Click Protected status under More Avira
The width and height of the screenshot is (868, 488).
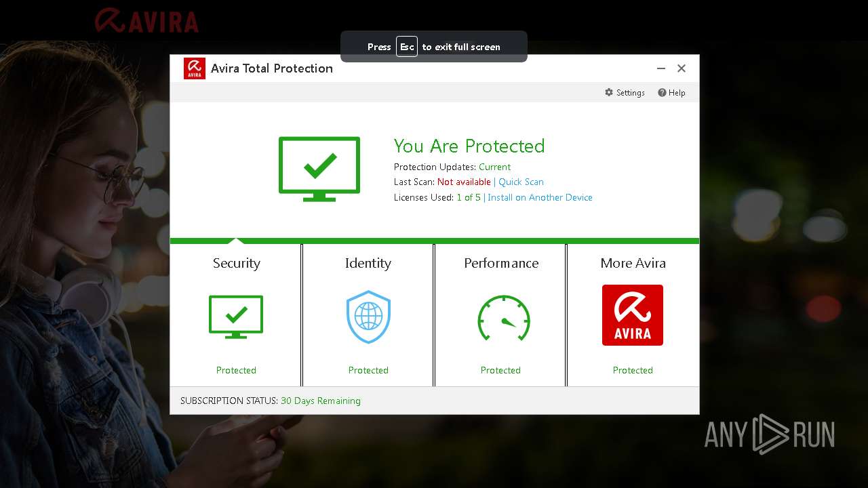pos(633,370)
